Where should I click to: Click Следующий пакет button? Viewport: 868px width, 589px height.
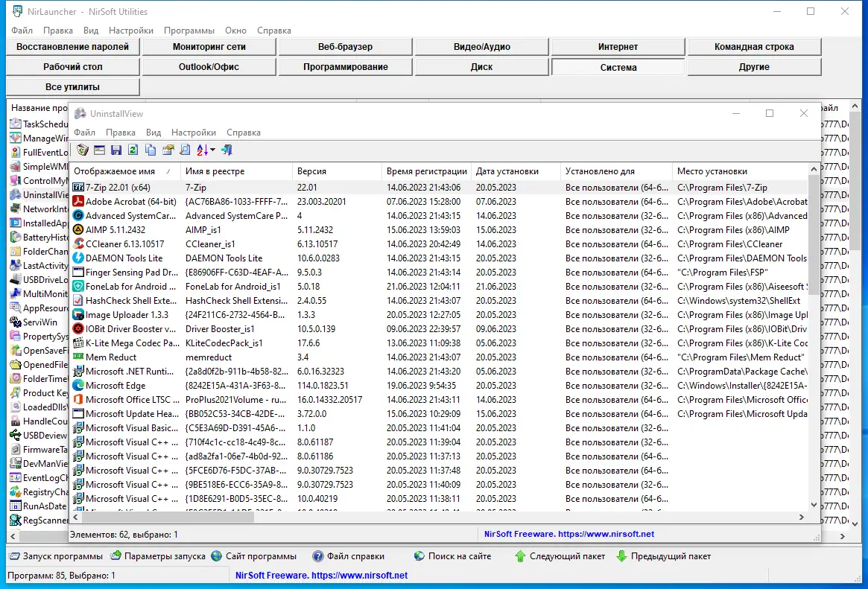click(x=560, y=556)
